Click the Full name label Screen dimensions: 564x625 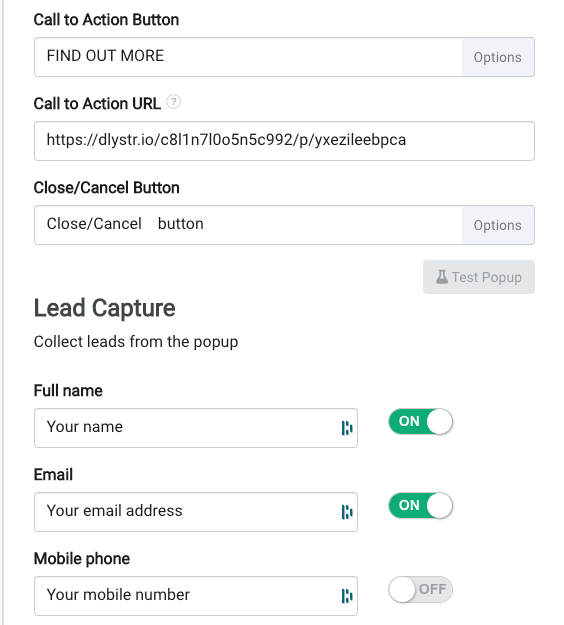point(68,391)
